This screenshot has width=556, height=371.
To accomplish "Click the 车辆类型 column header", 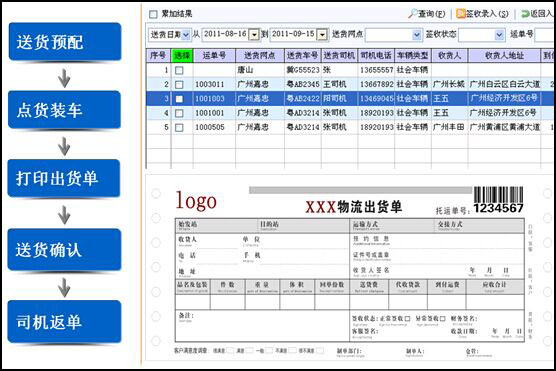I will tap(413, 55).
